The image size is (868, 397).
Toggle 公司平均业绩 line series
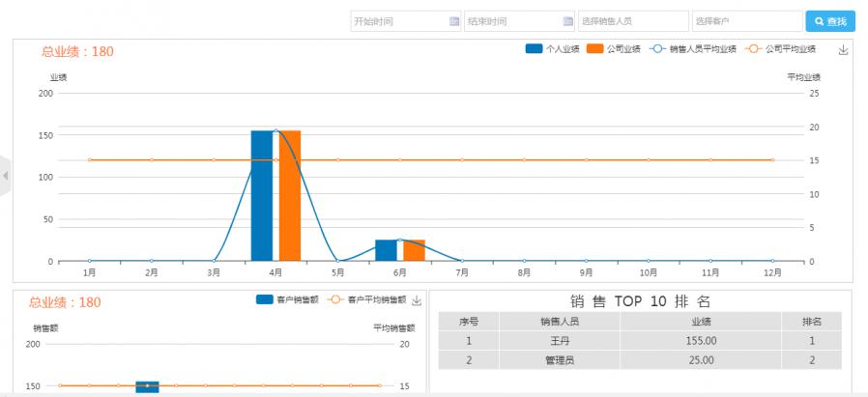[x=780, y=48]
